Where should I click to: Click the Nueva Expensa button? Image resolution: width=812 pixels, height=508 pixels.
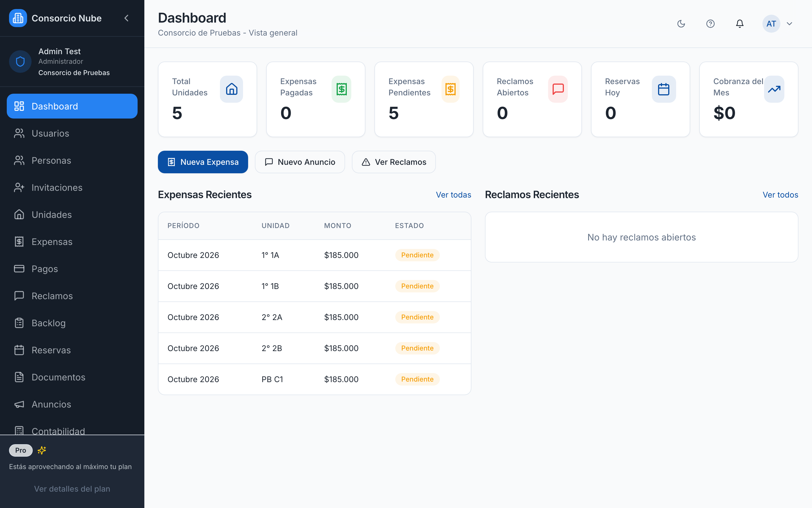[x=203, y=162]
